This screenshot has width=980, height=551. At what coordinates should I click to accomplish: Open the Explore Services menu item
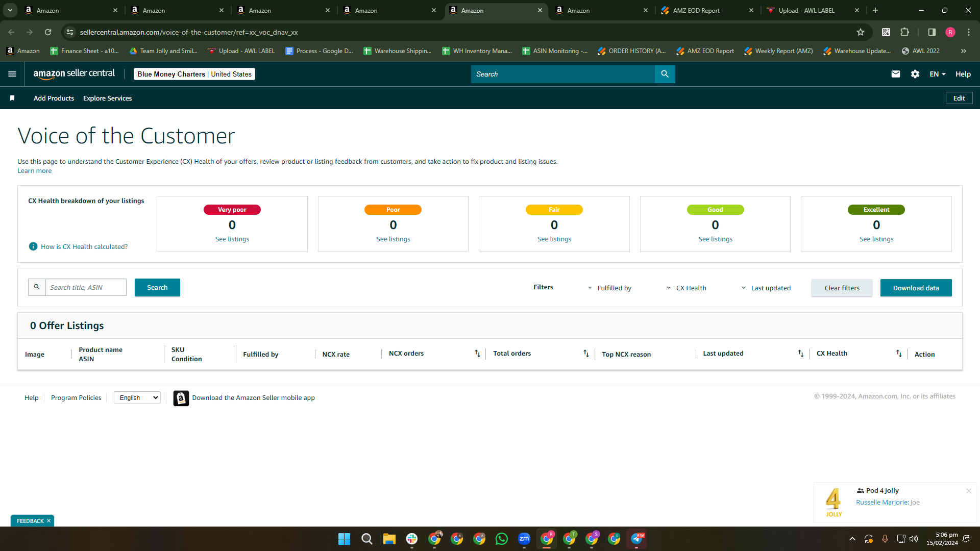(x=107, y=98)
